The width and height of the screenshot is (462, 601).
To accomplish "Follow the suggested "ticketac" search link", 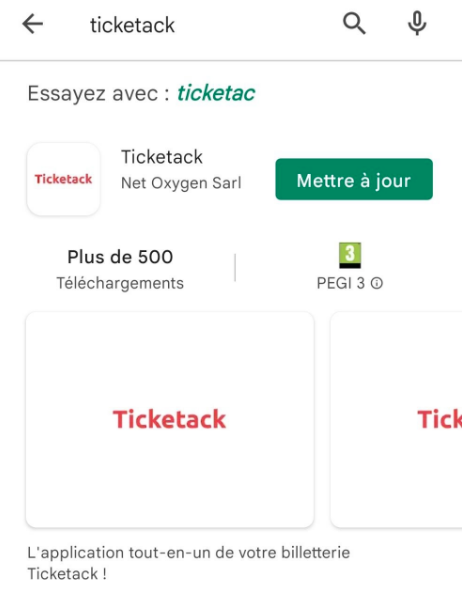I will click(216, 93).
